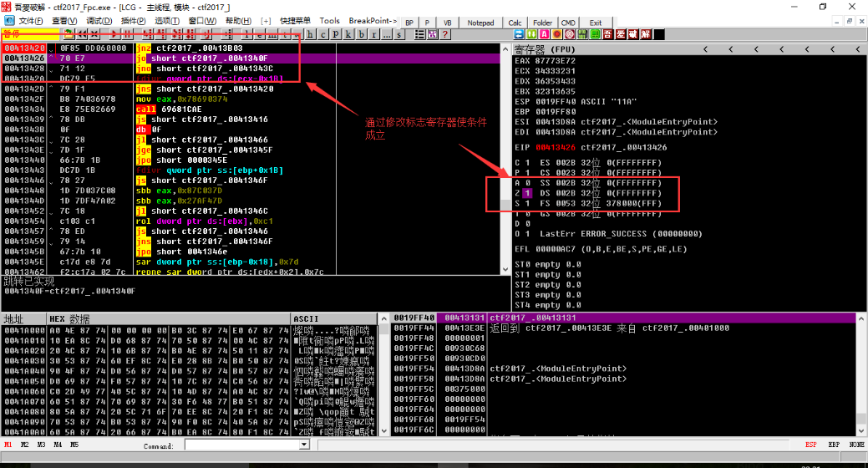Pause execution with the pause icon

(x=127, y=34)
